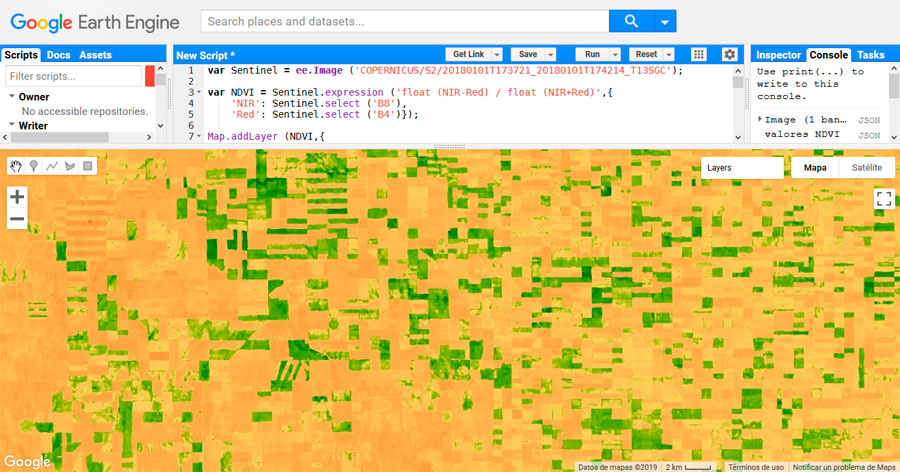Click the red NEW button beside filter
The width and height of the screenshot is (900, 472).
click(150, 76)
